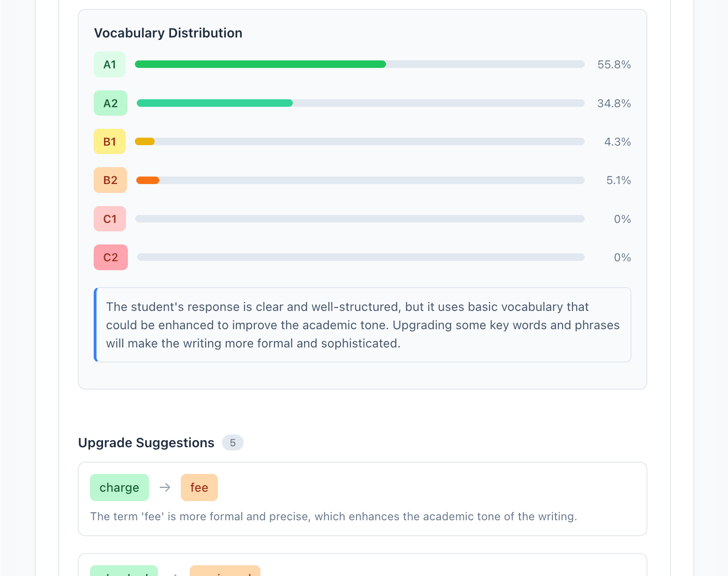The height and width of the screenshot is (576, 728).
Task: Click the suggestions count badge showing 5
Action: 233,443
